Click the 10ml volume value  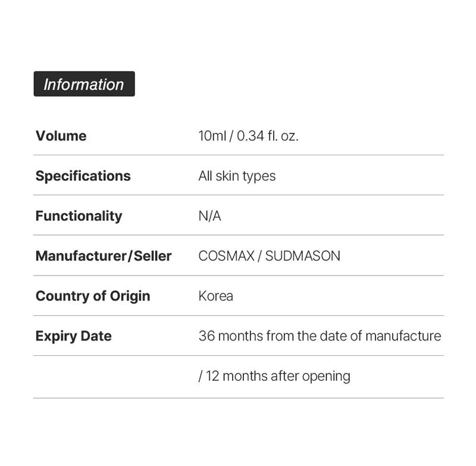pos(212,136)
